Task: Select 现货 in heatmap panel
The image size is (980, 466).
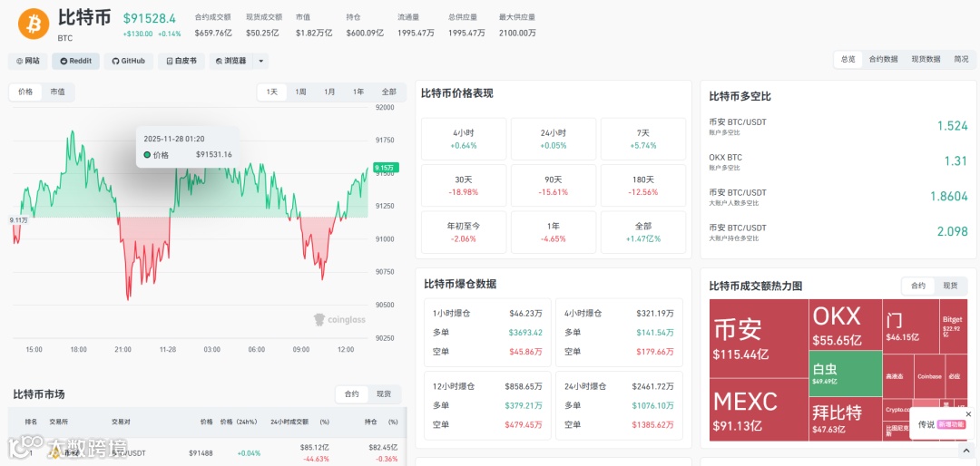Action: pos(950,286)
